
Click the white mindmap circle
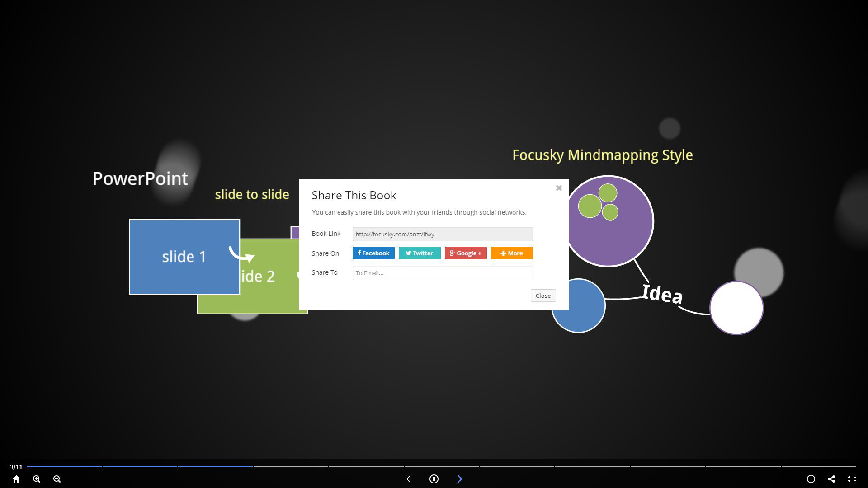(736, 308)
